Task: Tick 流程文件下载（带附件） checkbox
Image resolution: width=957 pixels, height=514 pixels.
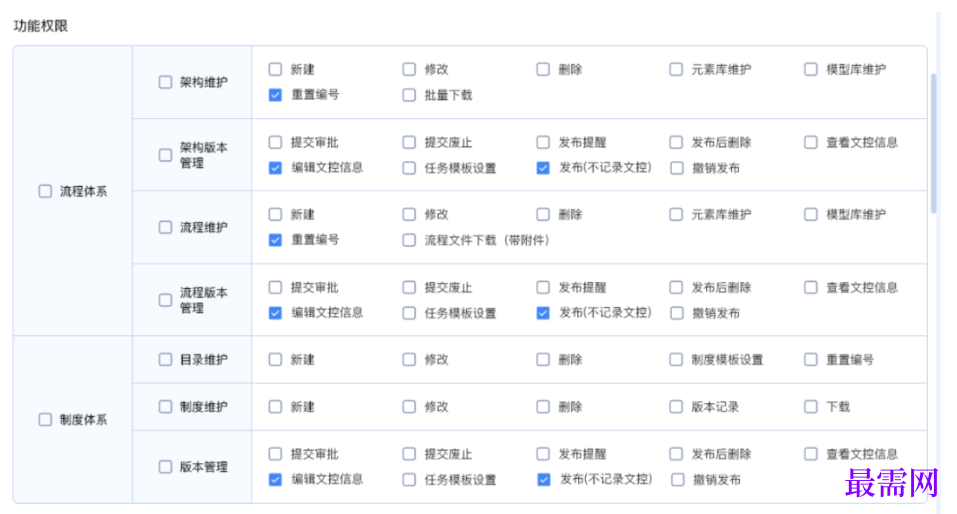Action: coord(409,240)
